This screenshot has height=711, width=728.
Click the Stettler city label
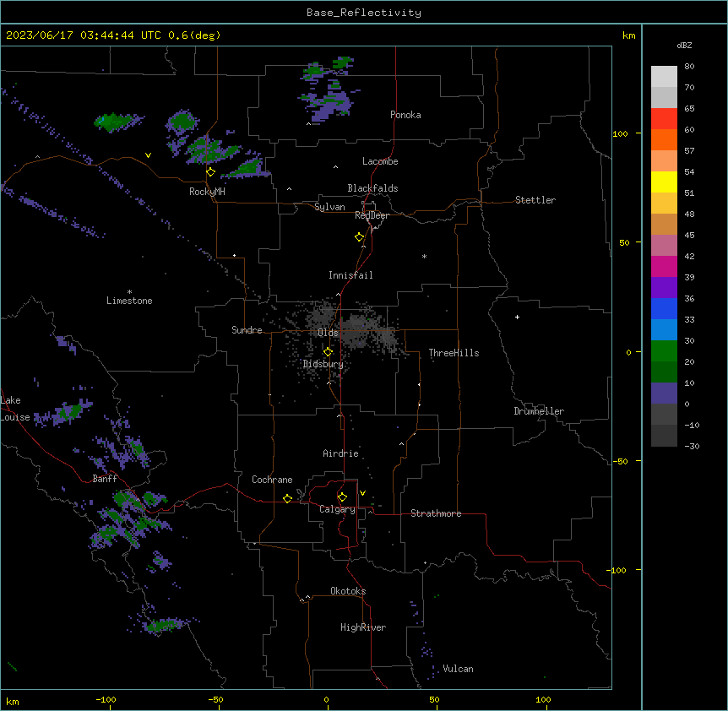(535, 200)
